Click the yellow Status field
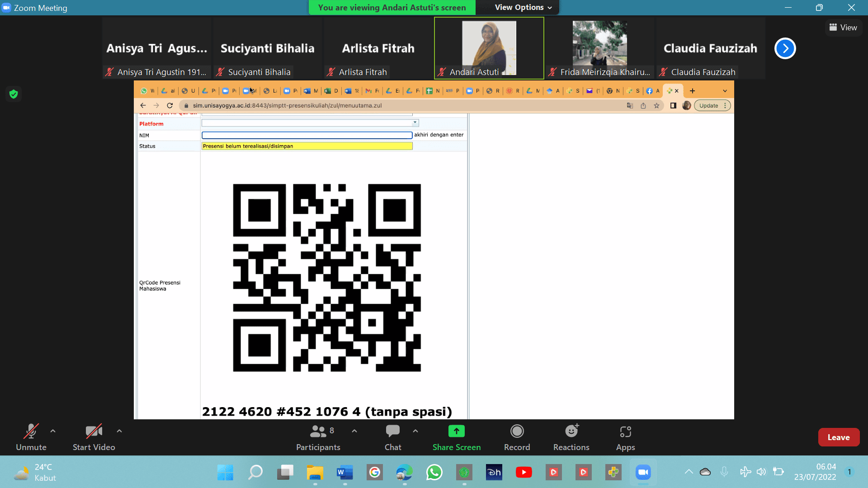Image resolution: width=868 pixels, height=488 pixels. pos(307,146)
